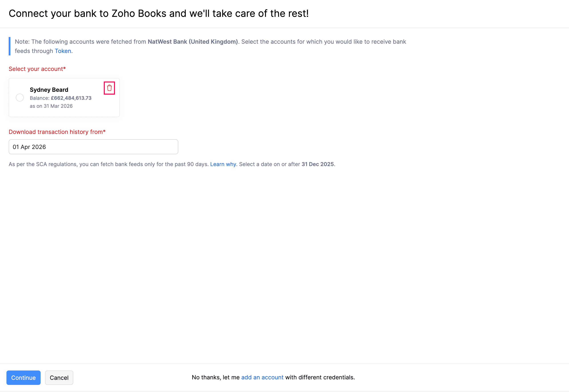Image resolution: width=569 pixels, height=392 pixels.
Task: Open the Learn why link
Action: coord(223,164)
